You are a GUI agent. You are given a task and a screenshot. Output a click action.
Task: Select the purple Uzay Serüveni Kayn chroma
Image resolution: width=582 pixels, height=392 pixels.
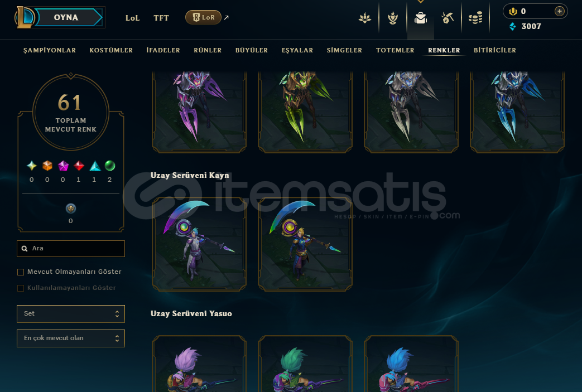199,244
